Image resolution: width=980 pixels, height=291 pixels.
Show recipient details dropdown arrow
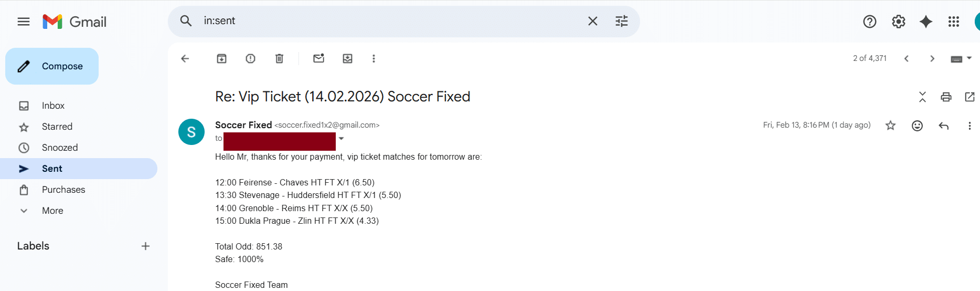(x=342, y=139)
